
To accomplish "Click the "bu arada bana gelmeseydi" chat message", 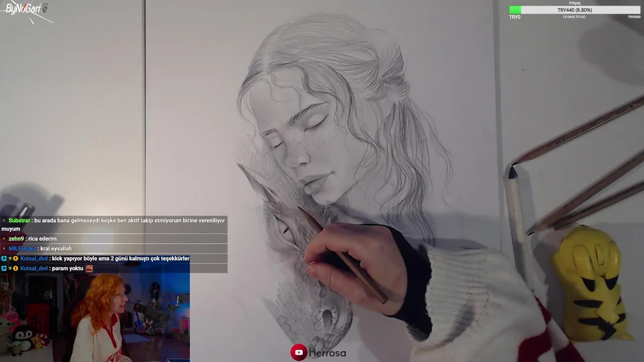I will click(x=113, y=225).
